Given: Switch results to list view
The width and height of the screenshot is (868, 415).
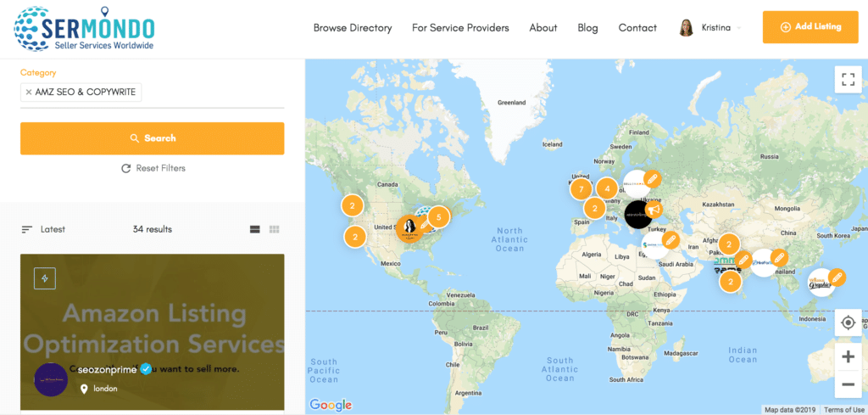Looking at the screenshot, I should [254, 229].
